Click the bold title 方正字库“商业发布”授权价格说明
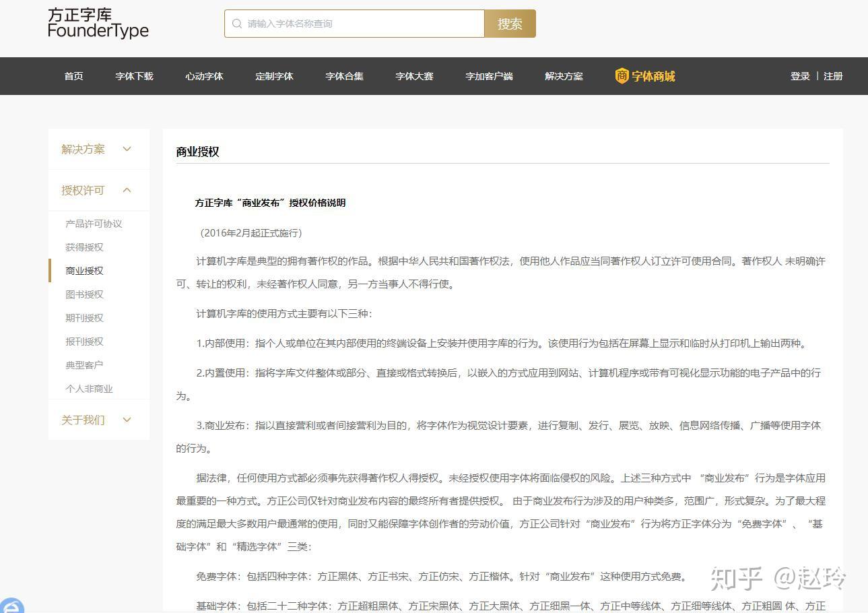The height and width of the screenshot is (613, 868). [270, 203]
